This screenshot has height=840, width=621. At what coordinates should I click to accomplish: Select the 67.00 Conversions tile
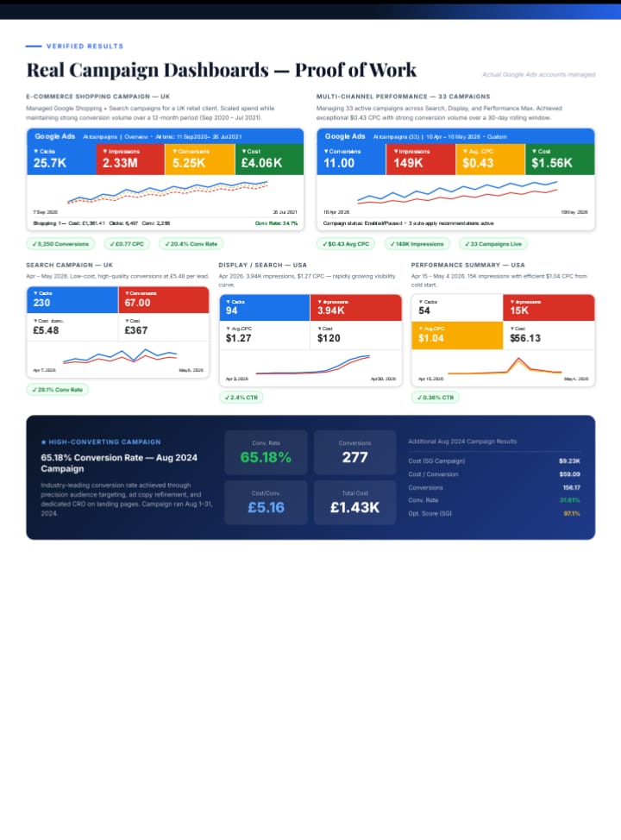163,300
